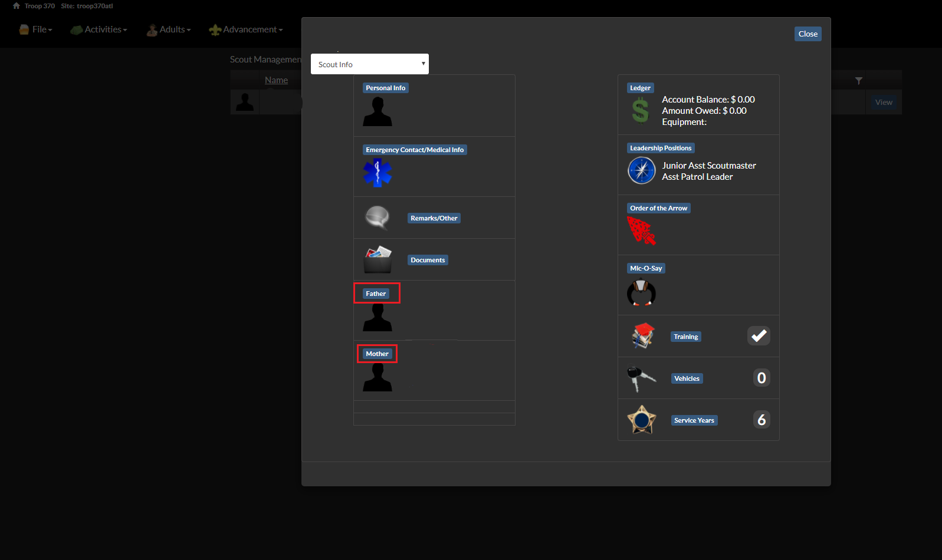Click the Equipment: text in Ledger
This screenshot has height=560, width=942.
[684, 122]
